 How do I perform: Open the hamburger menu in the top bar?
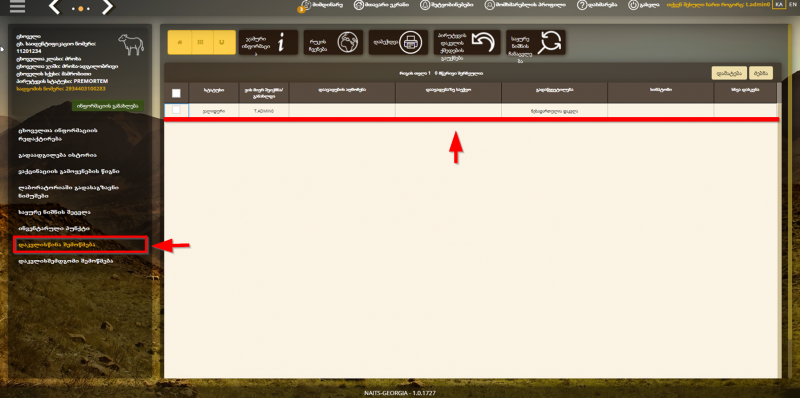17,7
